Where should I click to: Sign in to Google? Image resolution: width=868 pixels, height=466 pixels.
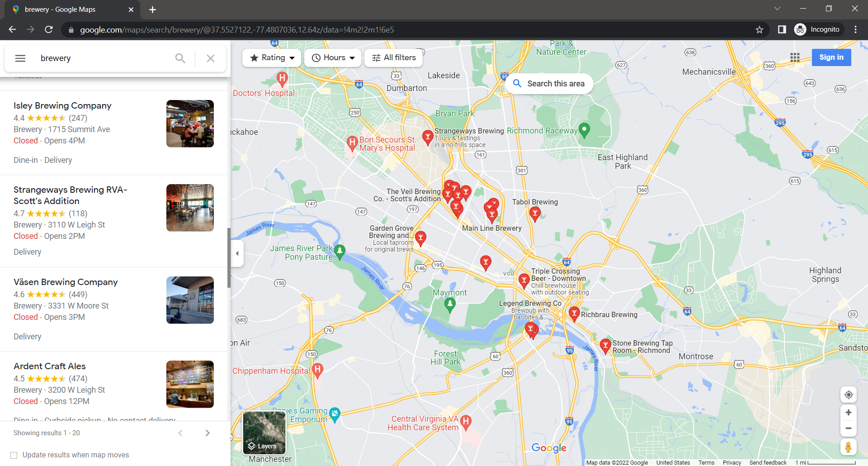[x=831, y=57]
